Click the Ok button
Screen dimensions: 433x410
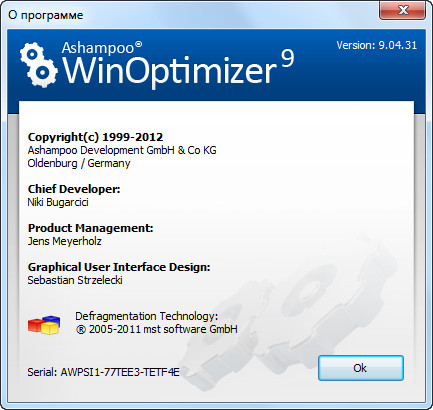tap(361, 368)
